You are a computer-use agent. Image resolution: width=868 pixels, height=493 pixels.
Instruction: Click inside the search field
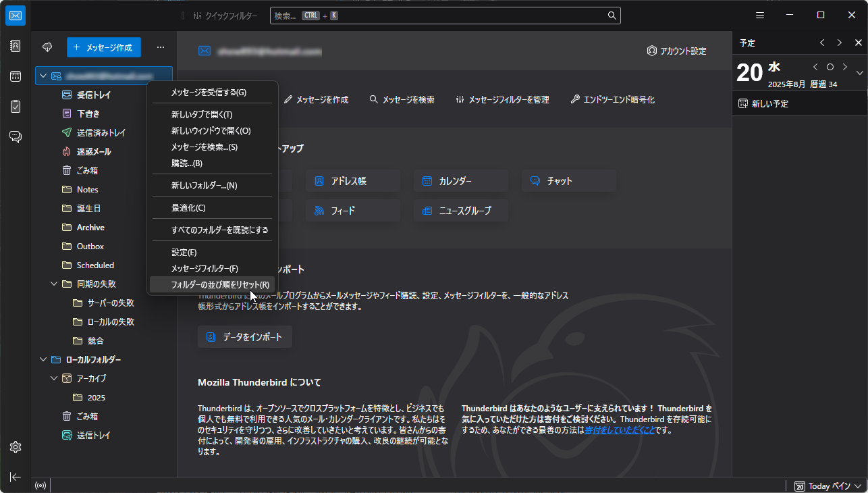pyautogui.click(x=445, y=15)
